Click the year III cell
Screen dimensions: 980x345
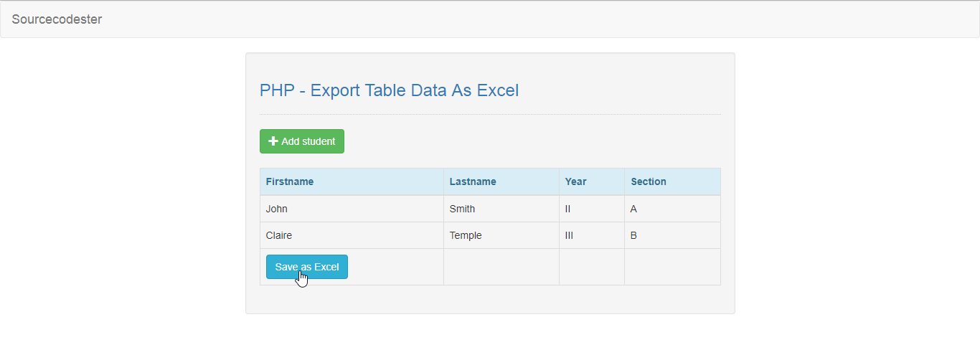tap(592, 235)
